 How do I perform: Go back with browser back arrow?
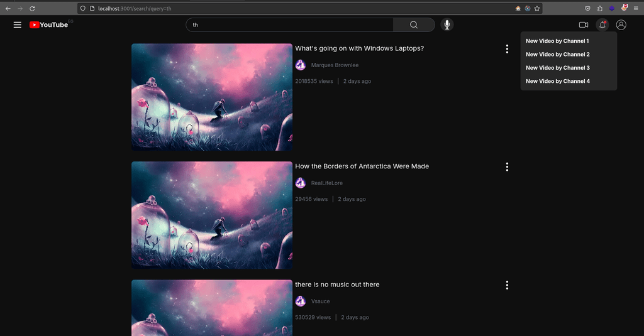(8, 8)
